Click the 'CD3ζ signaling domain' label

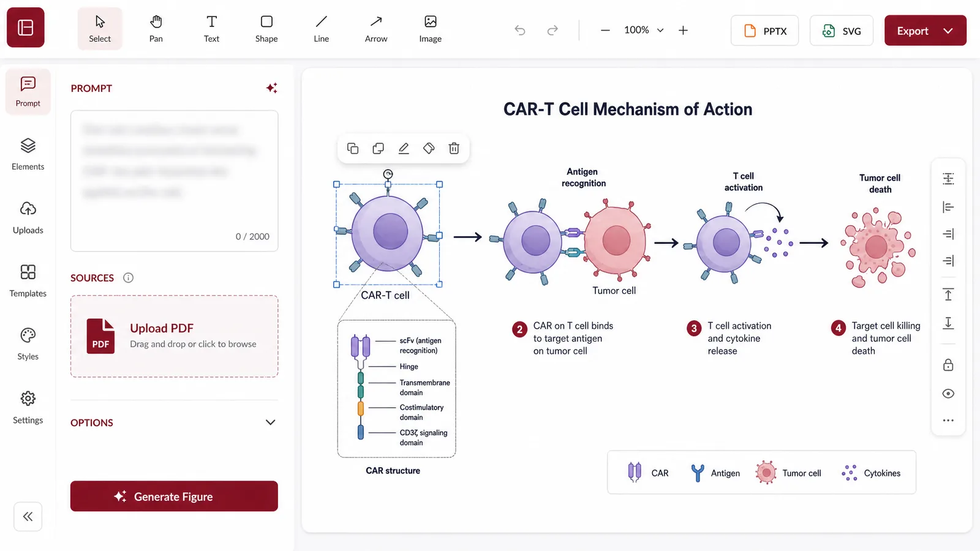423,437
